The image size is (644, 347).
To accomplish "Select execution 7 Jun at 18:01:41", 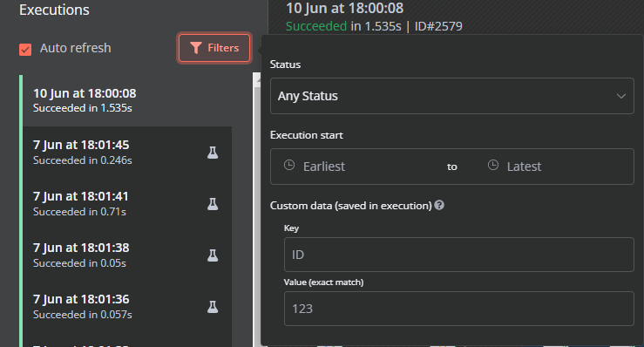I will [x=126, y=203].
